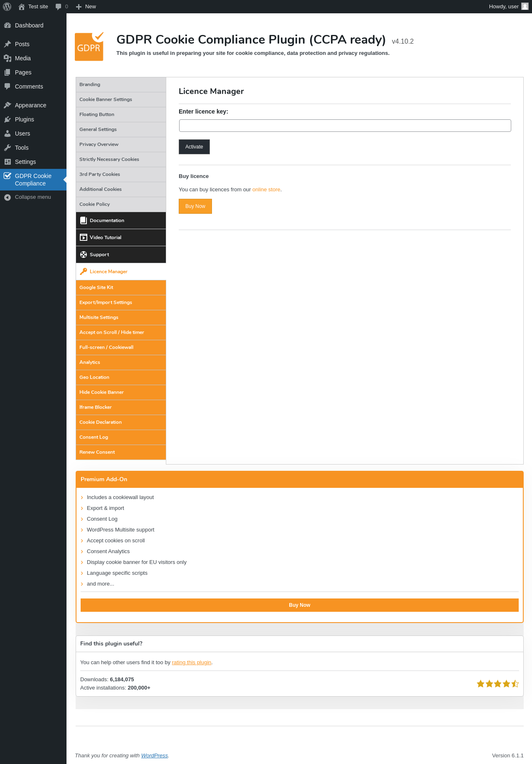Click the Support lifebuoy icon

pos(84,255)
